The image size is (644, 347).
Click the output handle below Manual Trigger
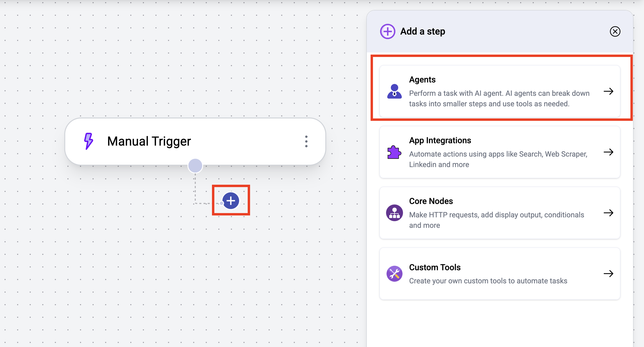click(195, 166)
